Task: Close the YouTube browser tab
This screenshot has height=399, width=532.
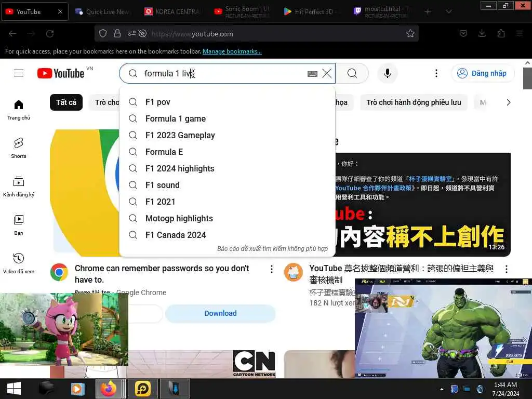Action: pyautogui.click(x=60, y=11)
